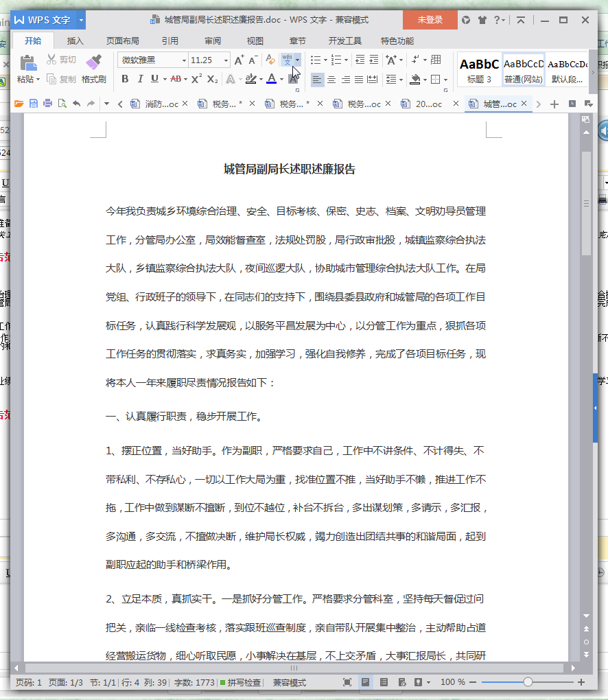Click the Paste (粘贴) clipboard icon
This screenshot has height=700, width=608.
point(28,62)
